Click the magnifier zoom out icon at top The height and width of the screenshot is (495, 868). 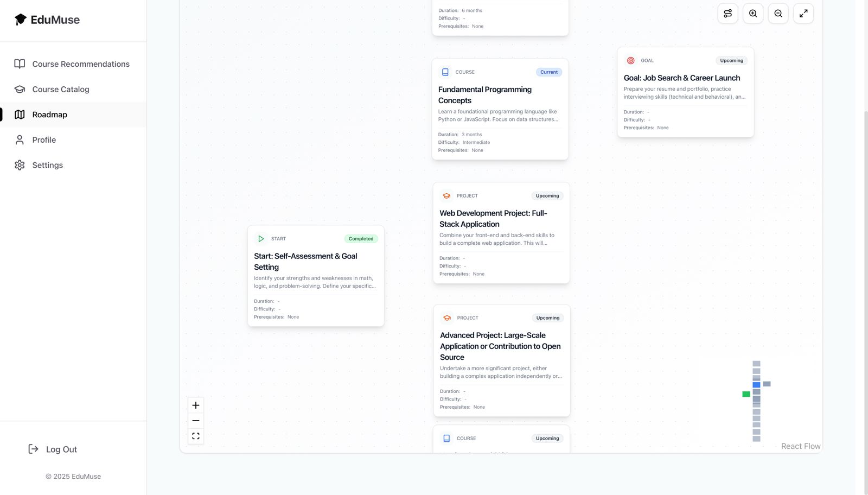pyautogui.click(x=778, y=14)
